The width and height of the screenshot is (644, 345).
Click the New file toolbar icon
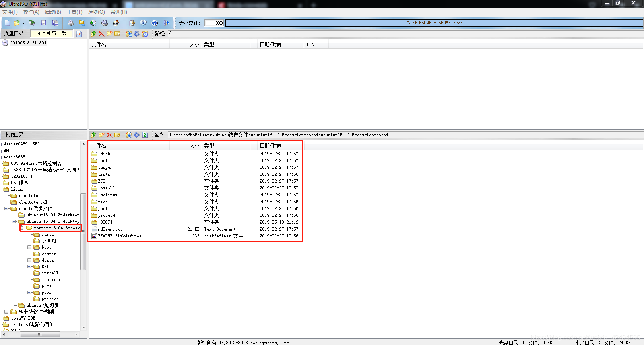tap(7, 23)
